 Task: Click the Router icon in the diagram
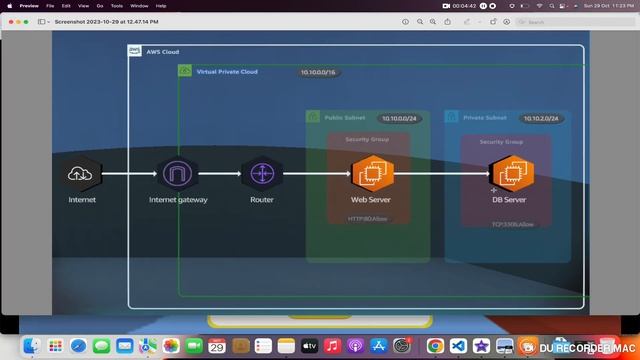(x=262, y=173)
